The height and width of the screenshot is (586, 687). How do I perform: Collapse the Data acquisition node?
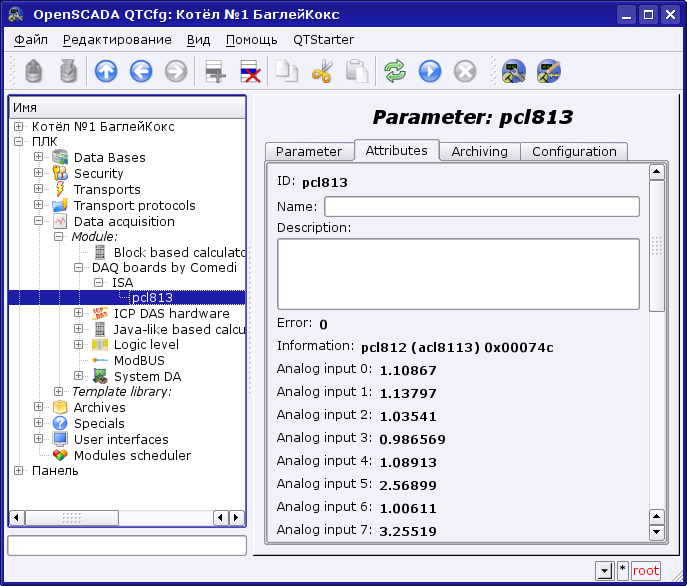[x=38, y=221]
